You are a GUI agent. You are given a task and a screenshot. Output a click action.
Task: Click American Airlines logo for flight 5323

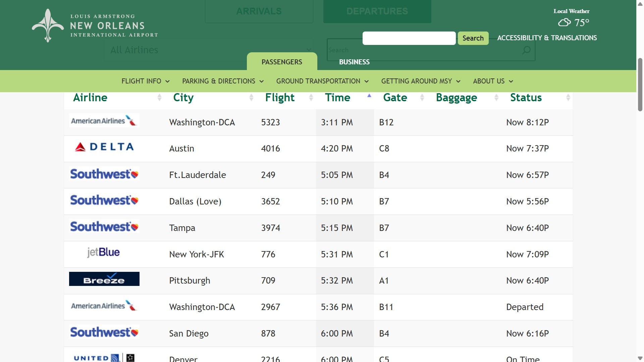(x=104, y=121)
